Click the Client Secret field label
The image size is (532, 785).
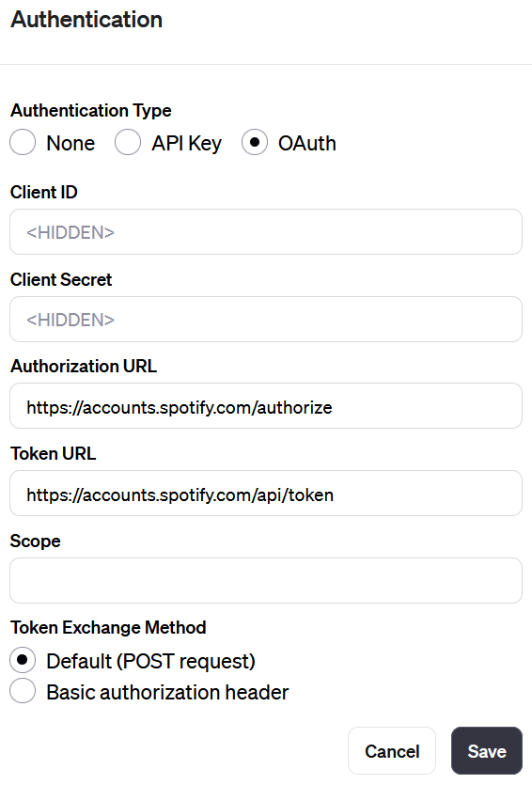click(61, 279)
